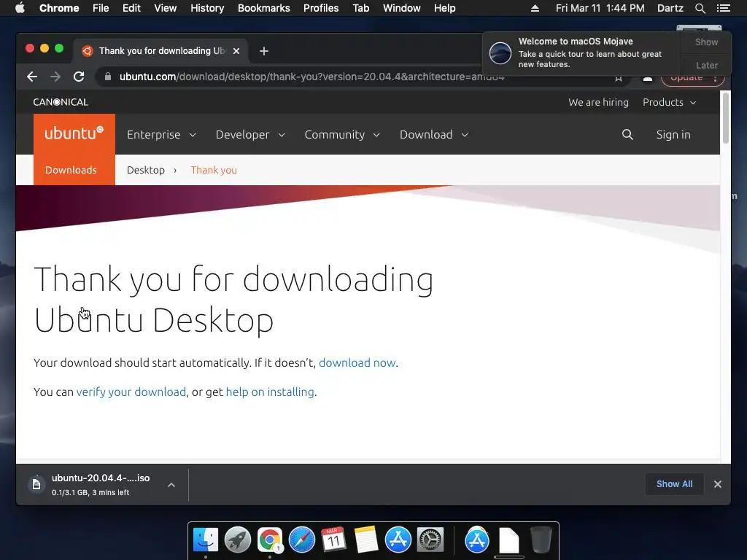This screenshot has width=747, height=560.
Task: Open Safari from the dock
Action: point(301,540)
